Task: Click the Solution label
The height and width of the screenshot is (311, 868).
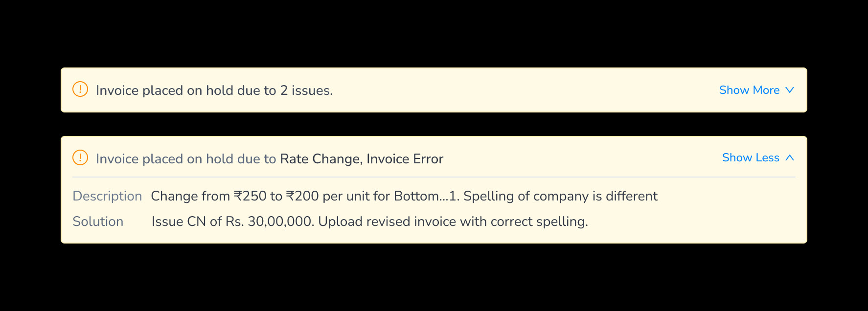Action: pyautogui.click(x=98, y=222)
